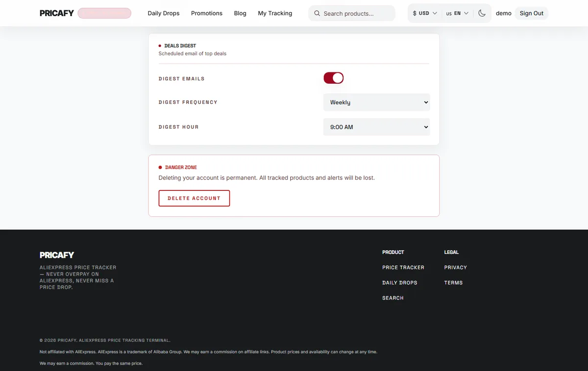Open the EN language selector
The height and width of the screenshot is (371, 588).
[x=458, y=13]
